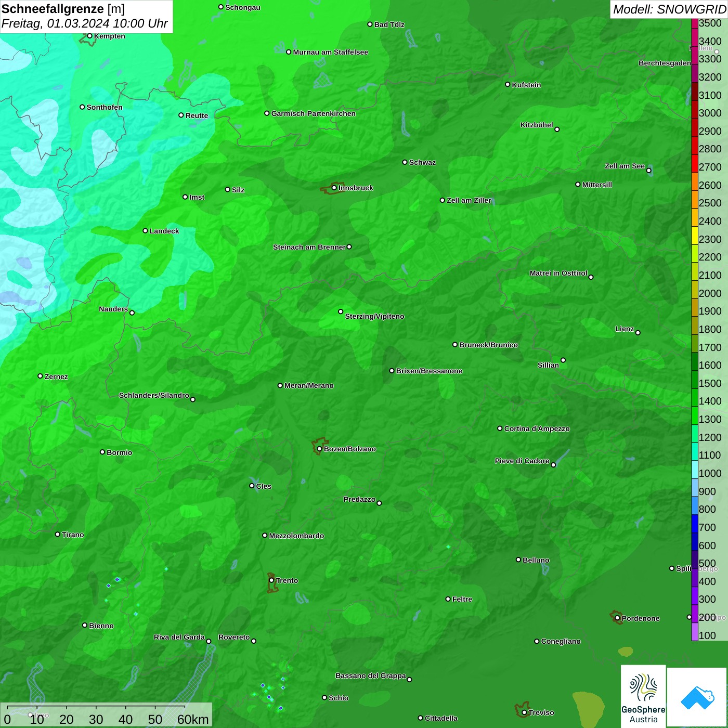This screenshot has height=728, width=728.
Task: Click the Bozen/Bolzano city marker
Action: click(x=319, y=449)
